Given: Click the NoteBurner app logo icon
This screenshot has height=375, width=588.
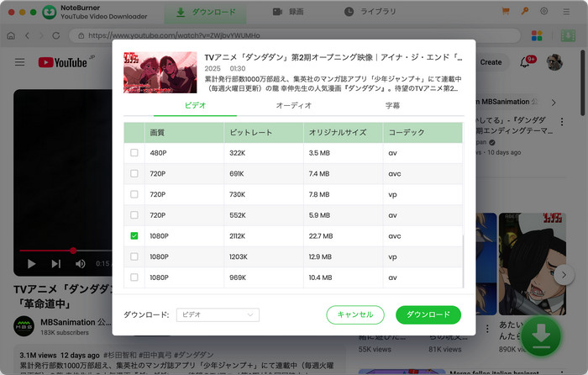Looking at the screenshot, I should coord(49,12).
